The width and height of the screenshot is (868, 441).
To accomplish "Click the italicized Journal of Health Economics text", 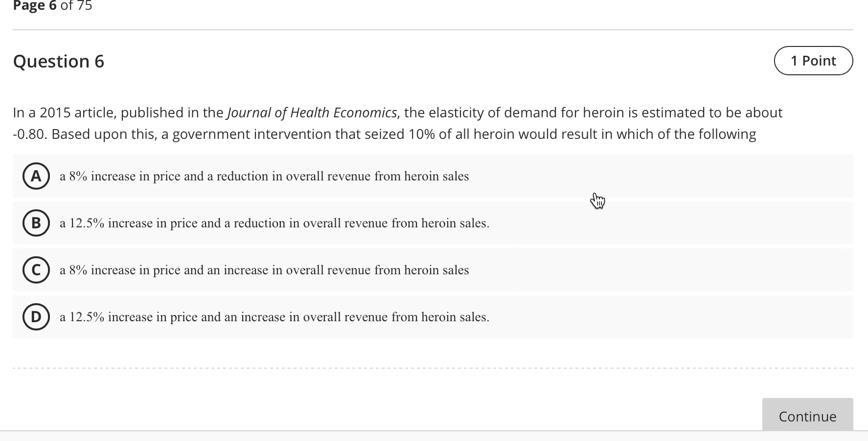I will coord(312,112).
